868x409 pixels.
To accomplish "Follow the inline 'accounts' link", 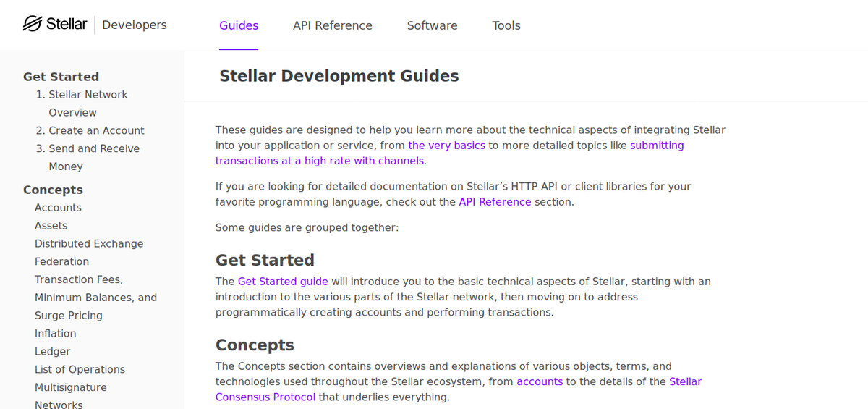I will (540, 381).
